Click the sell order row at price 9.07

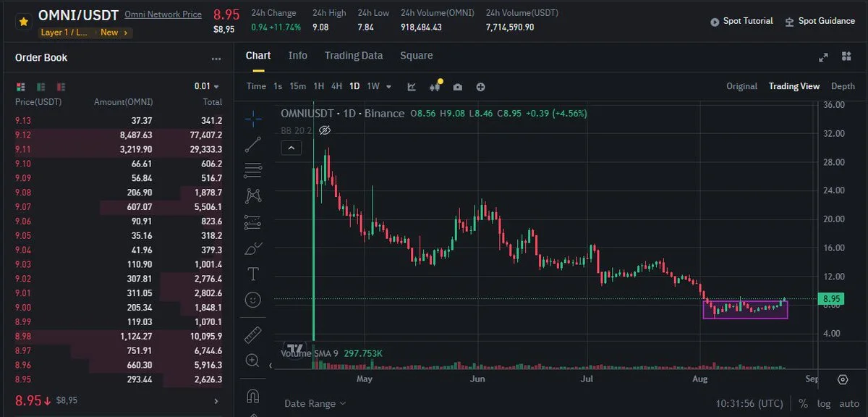[119, 207]
